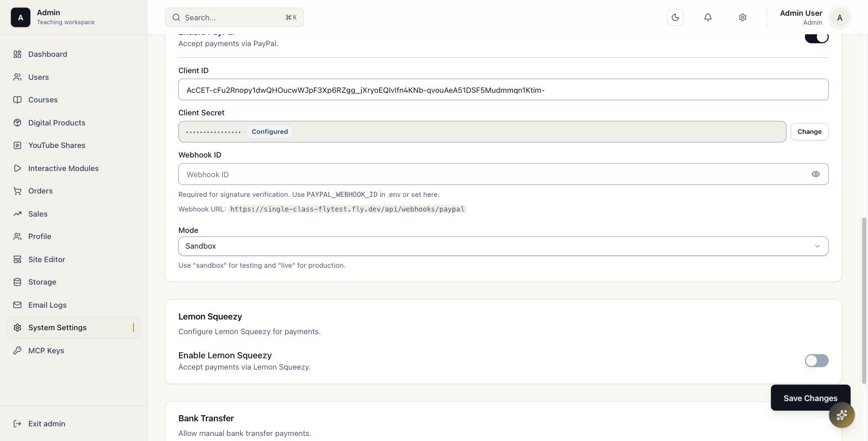Click the Users people icon in sidebar
This screenshot has width=868, height=441.
click(x=17, y=77)
